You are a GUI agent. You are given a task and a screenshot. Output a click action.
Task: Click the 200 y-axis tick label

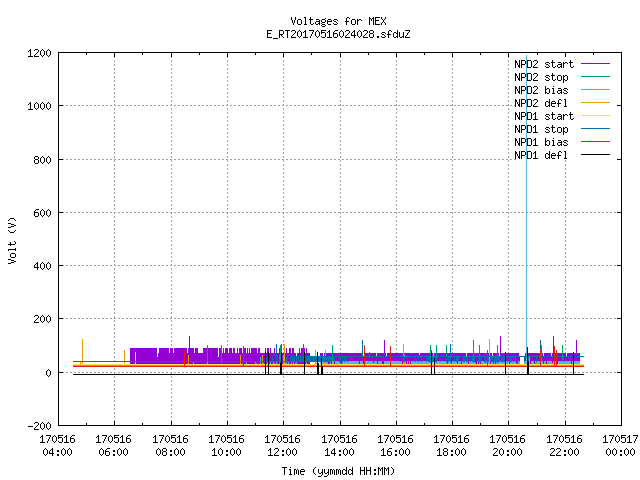point(42,319)
